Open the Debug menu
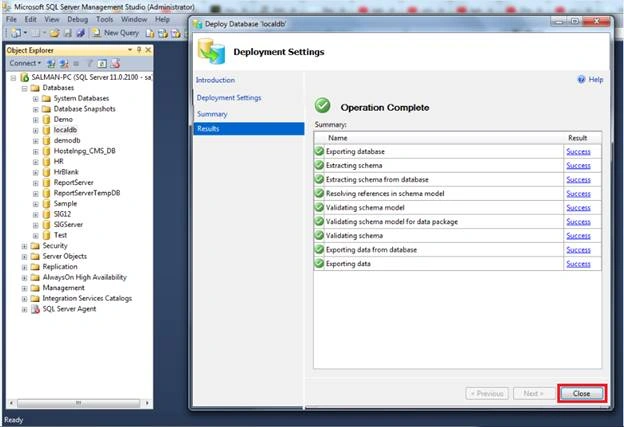 (x=78, y=19)
